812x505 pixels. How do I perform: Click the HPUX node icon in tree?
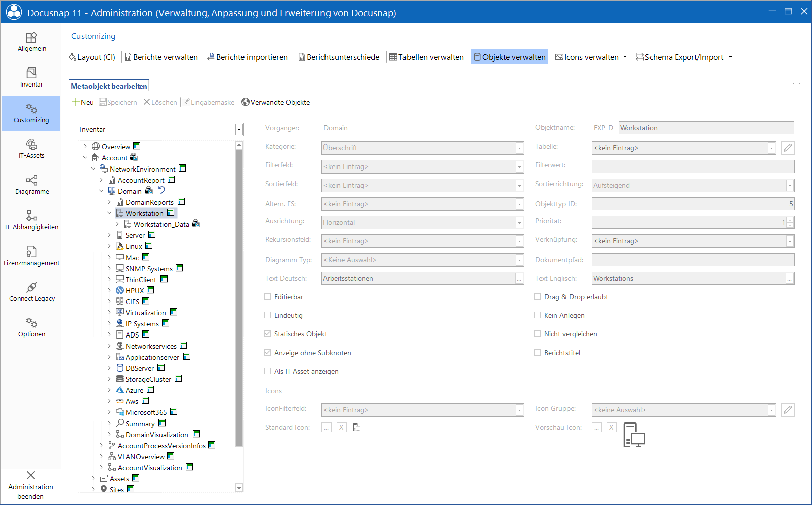pyautogui.click(x=120, y=290)
